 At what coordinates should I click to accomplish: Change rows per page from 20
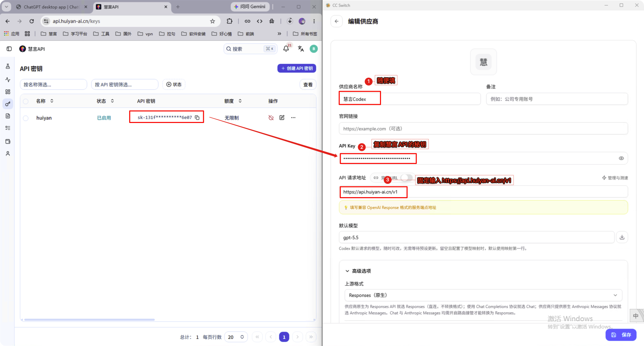236,337
